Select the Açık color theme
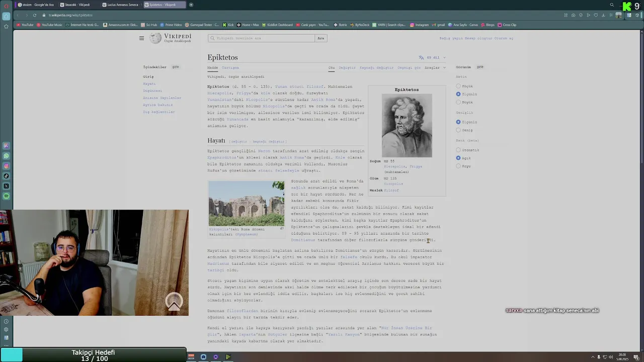 [458, 158]
